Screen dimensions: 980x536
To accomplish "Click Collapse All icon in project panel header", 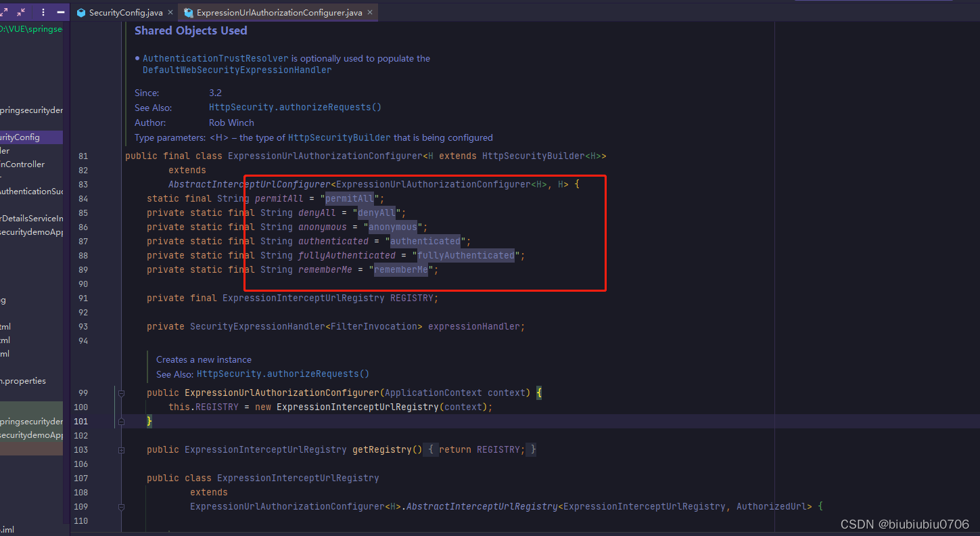I will 21,12.
